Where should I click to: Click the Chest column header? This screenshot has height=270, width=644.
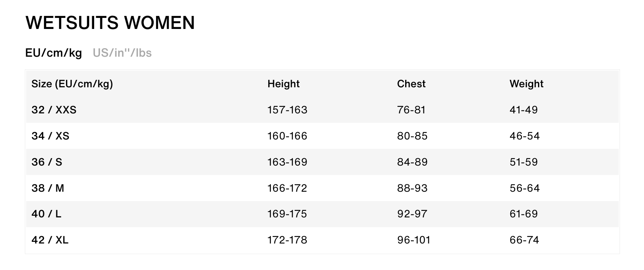point(411,84)
